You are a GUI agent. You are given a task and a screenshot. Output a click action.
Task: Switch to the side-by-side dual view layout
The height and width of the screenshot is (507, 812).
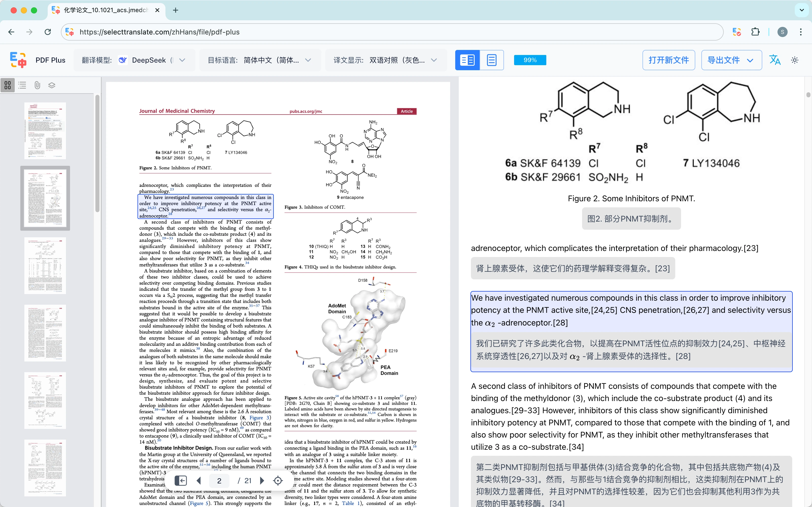(467, 60)
